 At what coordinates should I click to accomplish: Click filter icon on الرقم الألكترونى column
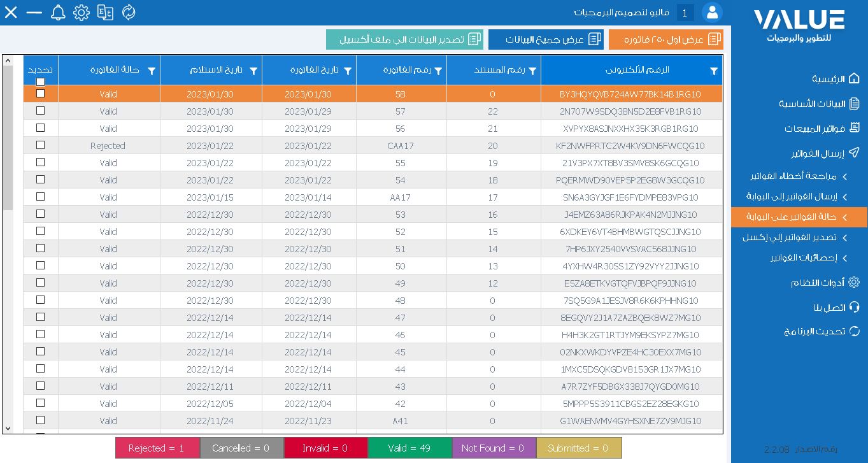[713, 71]
